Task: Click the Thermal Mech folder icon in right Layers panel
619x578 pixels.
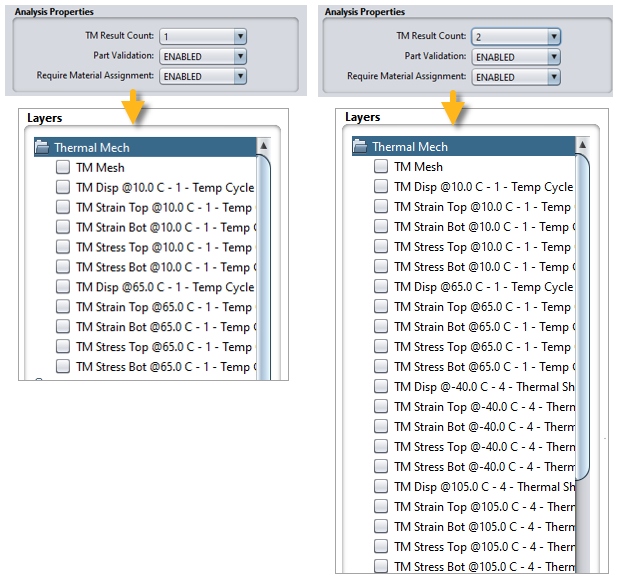Action: pos(360,146)
